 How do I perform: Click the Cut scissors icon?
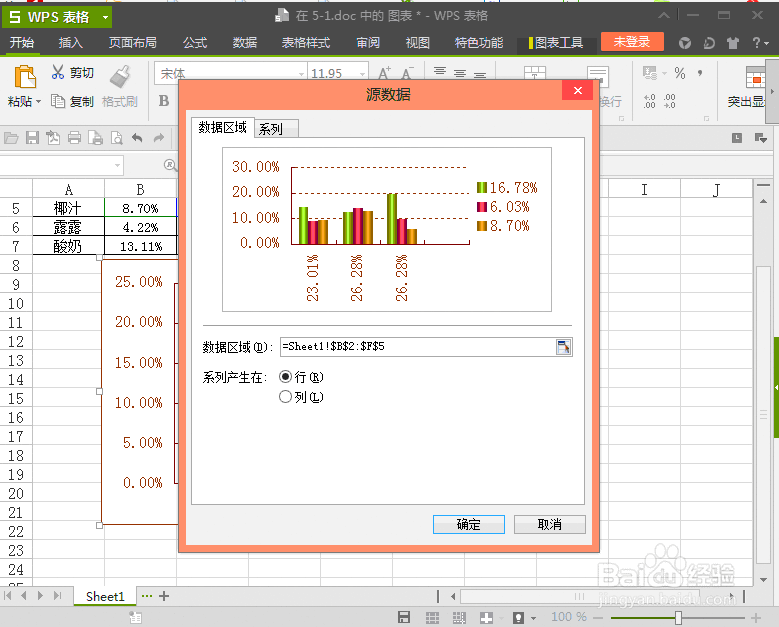click(x=58, y=72)
